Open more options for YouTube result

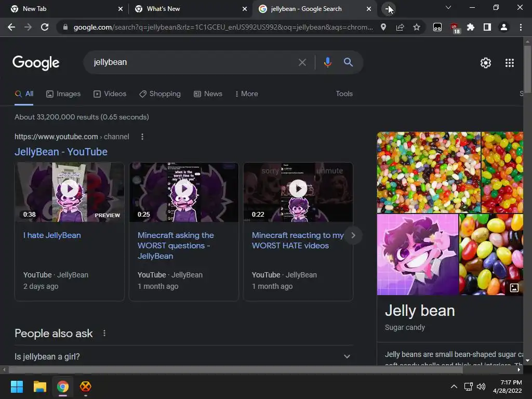point(142,137)
